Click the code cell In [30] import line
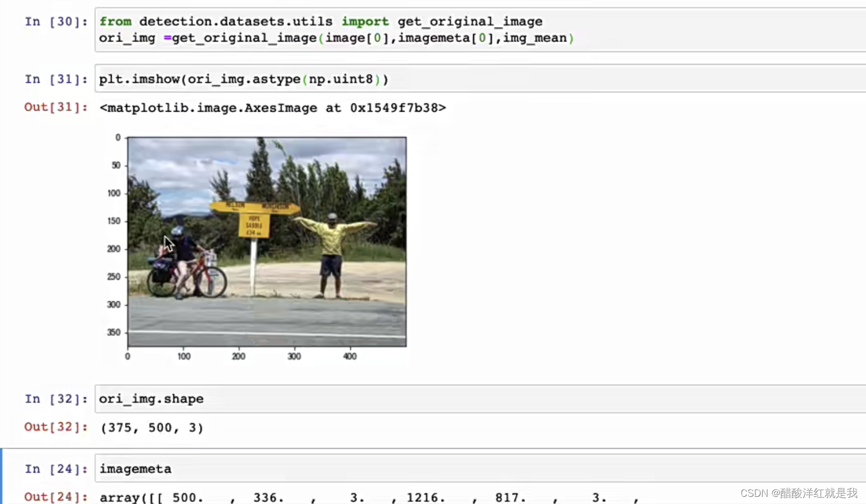Screen dimensions: 866x504 (x=321, y=22)
